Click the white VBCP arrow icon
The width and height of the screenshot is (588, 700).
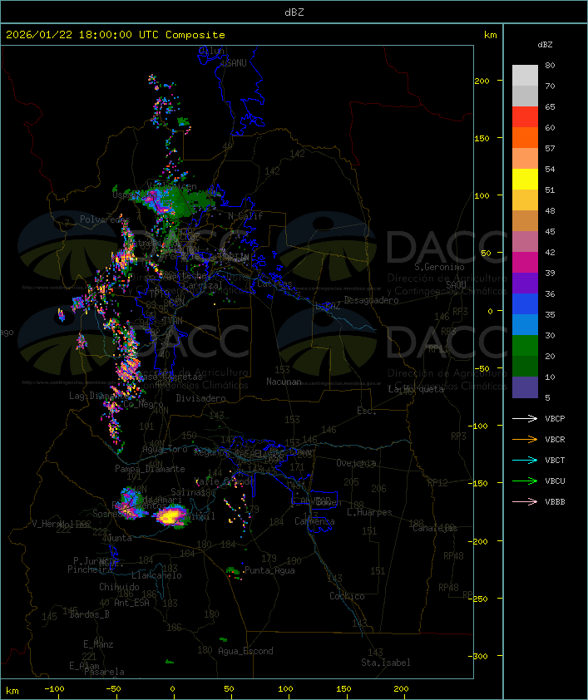coord(525,418)
